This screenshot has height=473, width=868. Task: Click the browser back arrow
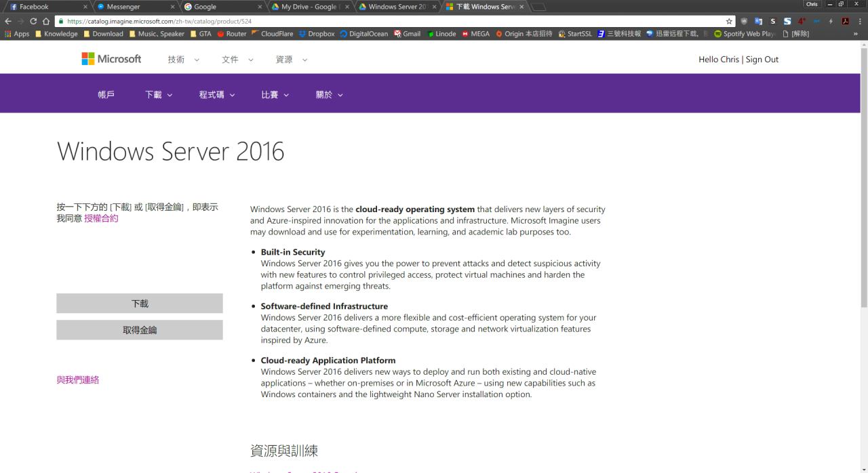8,21
